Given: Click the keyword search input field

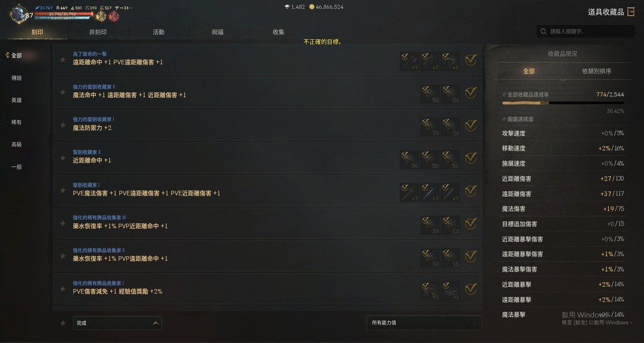Looking at the screenshot, I should point(586,31).
